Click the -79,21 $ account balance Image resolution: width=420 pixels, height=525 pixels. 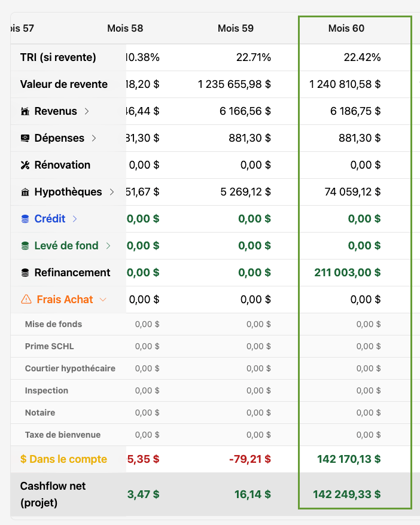click(x=250, y=459)
